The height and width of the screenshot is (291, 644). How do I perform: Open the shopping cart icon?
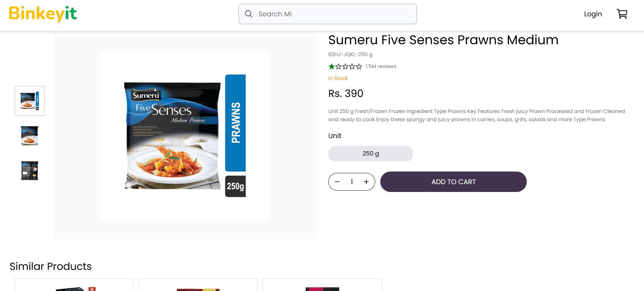(622, 14)
